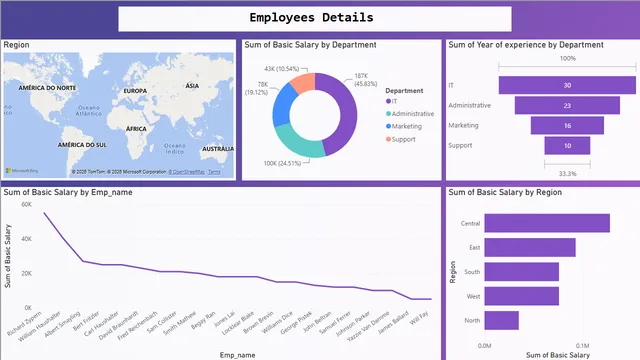Screen dimensions: 640x360
Task: Click the Emp_name x-axis title
Action: [x=237, y=355]
